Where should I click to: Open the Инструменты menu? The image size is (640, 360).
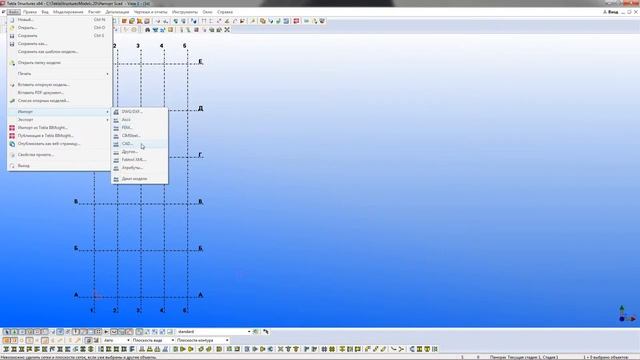pos(184,12)
